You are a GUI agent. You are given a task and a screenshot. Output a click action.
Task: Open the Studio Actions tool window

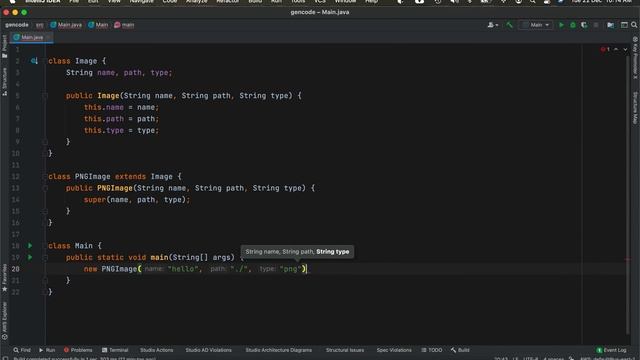[156, 350]
